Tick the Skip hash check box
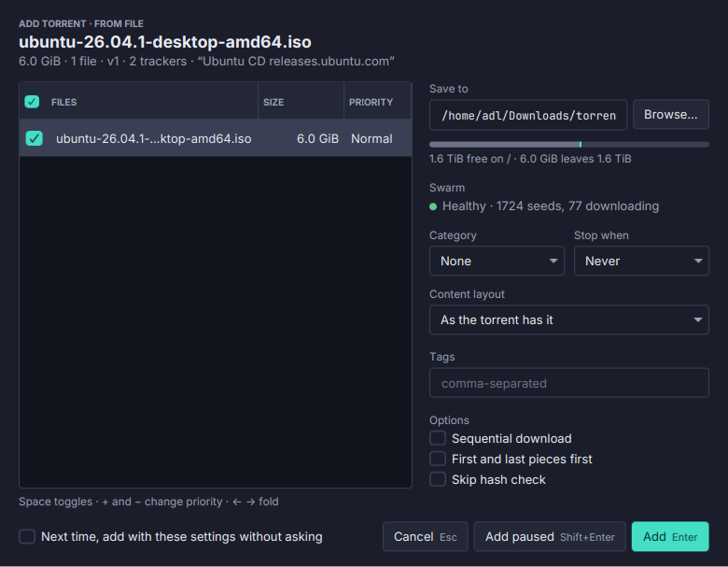Viewport: 728px width, 567px height. [x=438, y=479]
